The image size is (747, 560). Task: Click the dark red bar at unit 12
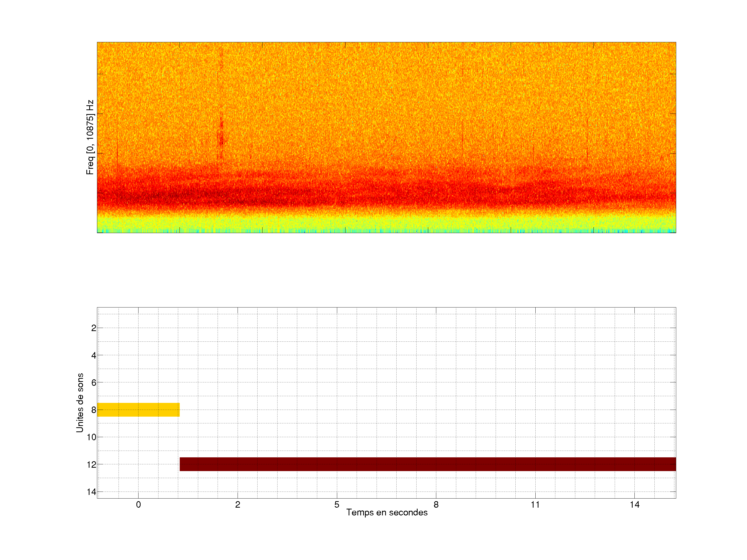tap(427, 464)
